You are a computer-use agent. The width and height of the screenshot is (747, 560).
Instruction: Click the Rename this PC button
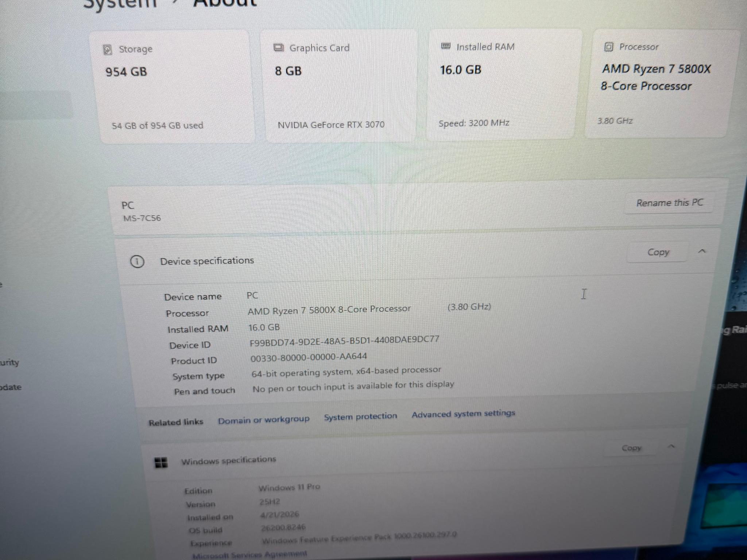pyautogui.click(x=669, y=203)
